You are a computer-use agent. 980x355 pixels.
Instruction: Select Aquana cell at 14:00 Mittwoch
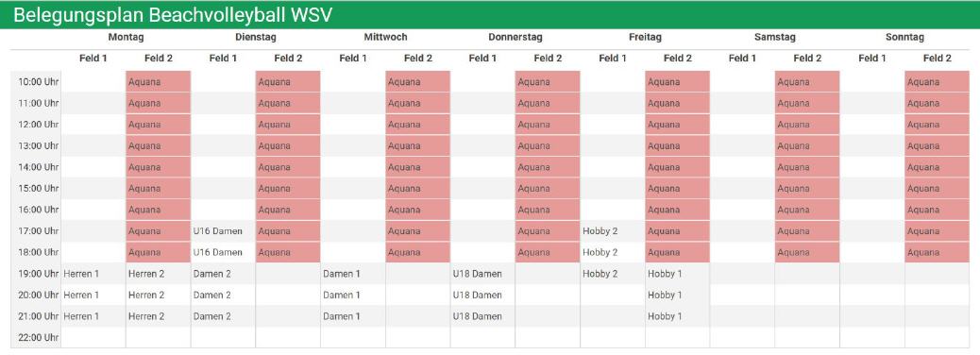click(418, 167)
